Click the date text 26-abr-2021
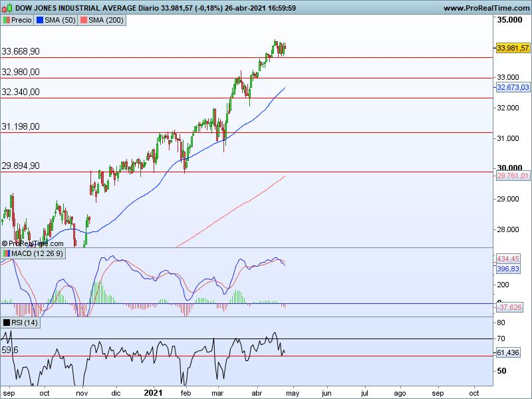The width and height of the screenshot is (532, 399). click(245, 8)
